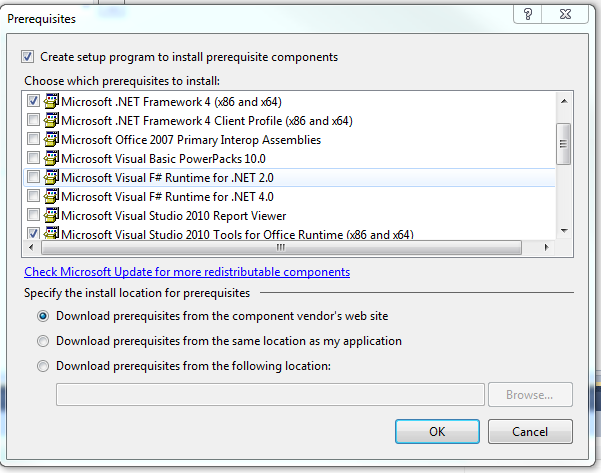Enable the Microsoft Visual Basic PowerPacks 10.0 checkbox

click(x=34, y=158)
